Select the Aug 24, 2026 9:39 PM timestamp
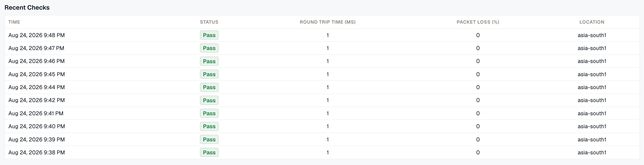Screen dimensions: 644x165 [37, 140]
